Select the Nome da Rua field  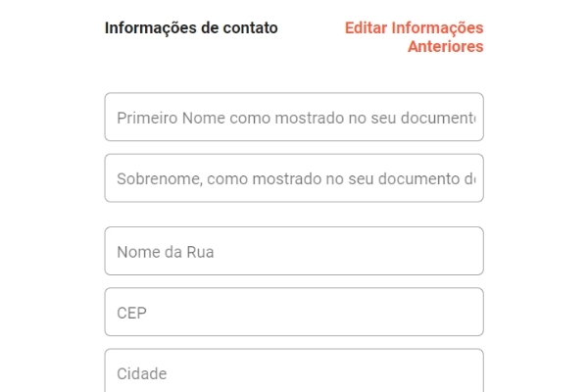click(x=294, y=252)
